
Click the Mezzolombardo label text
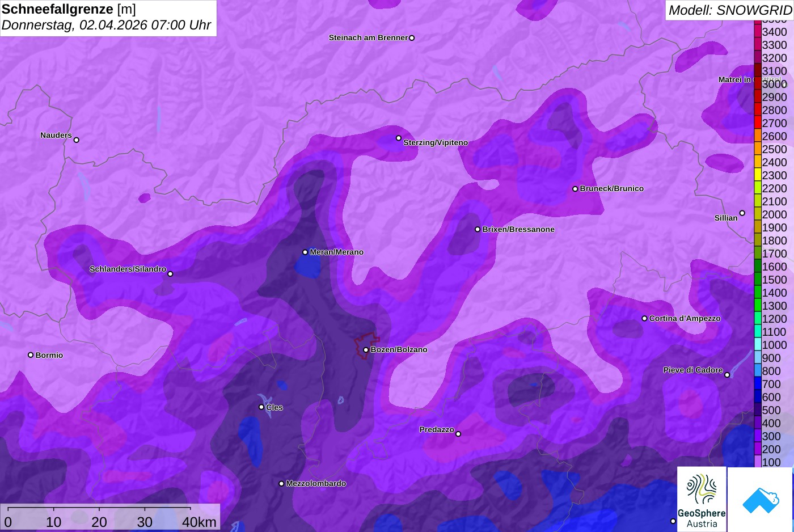(x=316, y=484)
